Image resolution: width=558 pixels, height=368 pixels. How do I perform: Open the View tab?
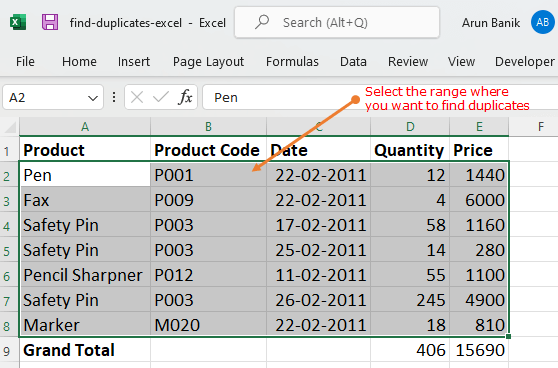(461, 62)
